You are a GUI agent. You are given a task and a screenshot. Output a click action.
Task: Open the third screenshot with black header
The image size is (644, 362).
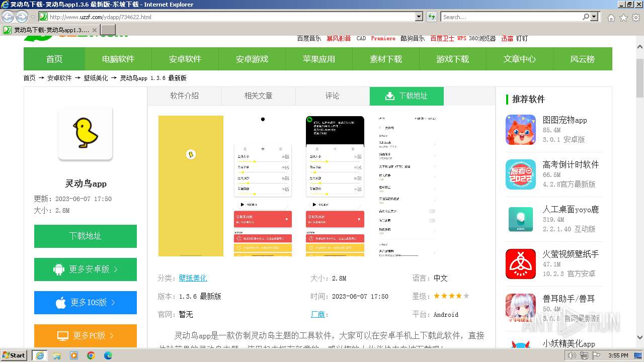pos(335,186)
